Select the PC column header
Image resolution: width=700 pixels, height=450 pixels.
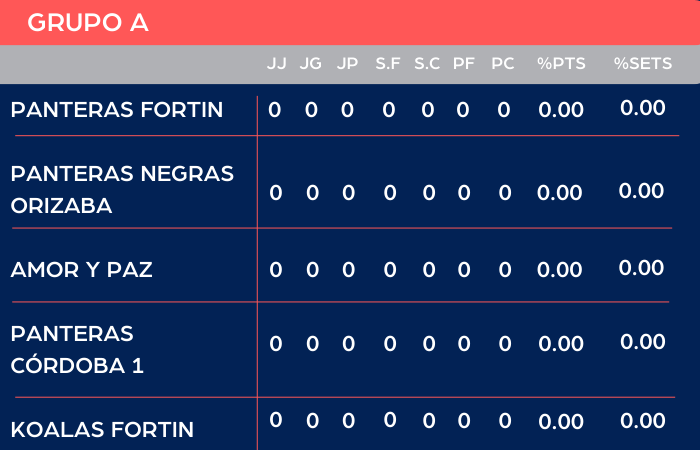pos(503,64)
